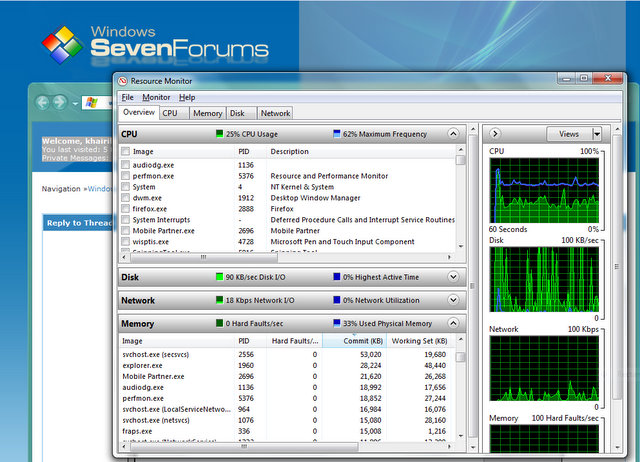Click the Windows SevenForums logo

155,45
